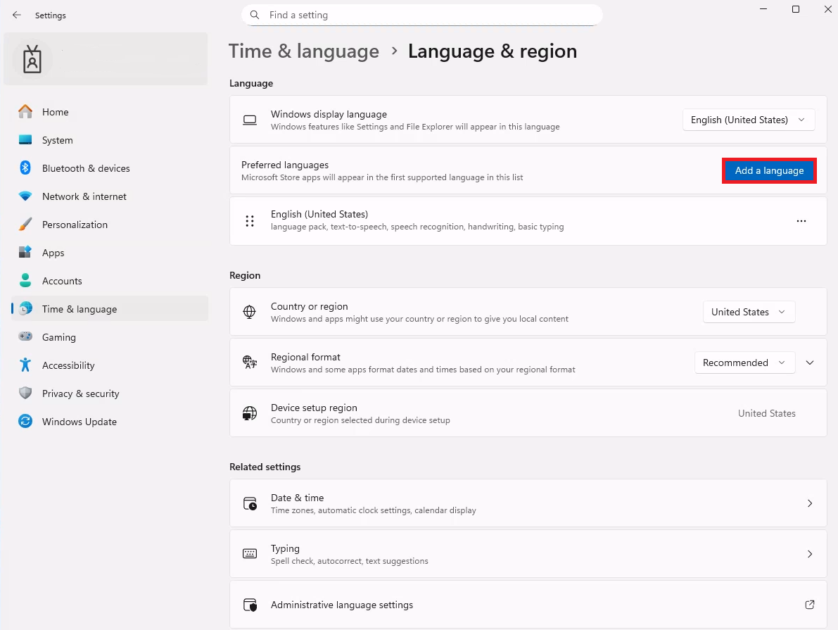Image resolution: width=838 pixels, height=630 pixels.
Task: Click the Windows Update refresh icon
Action: tap(25, 421)
